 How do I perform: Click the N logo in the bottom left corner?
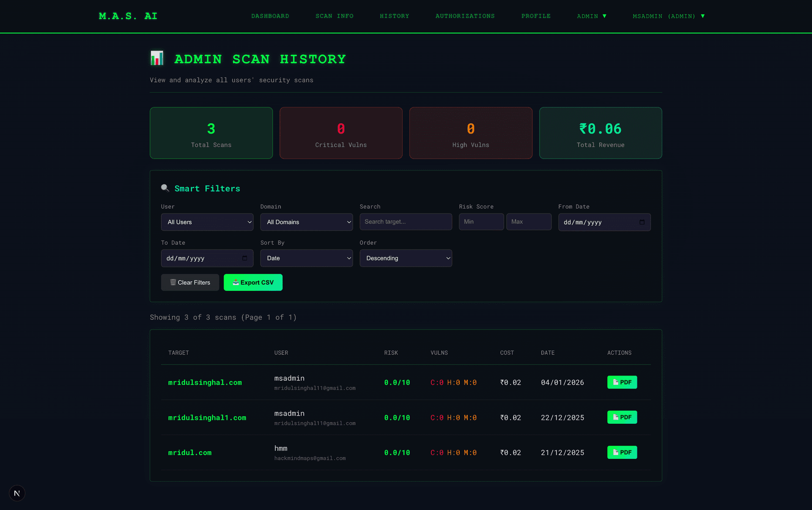[x=17, y=493]
